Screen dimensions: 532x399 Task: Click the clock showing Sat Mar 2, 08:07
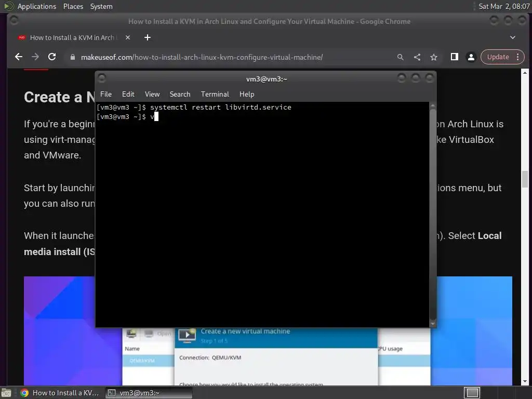(504, 6)
